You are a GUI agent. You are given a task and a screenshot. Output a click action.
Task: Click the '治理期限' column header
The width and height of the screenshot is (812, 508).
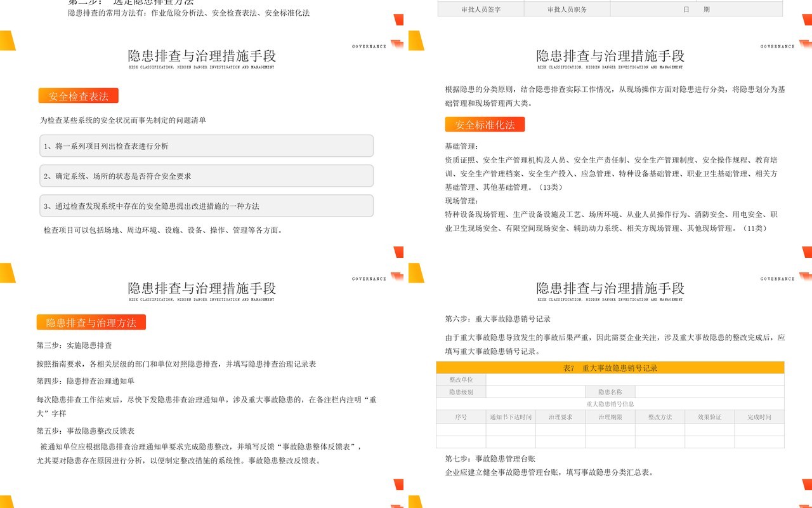(x=610, y=417)
